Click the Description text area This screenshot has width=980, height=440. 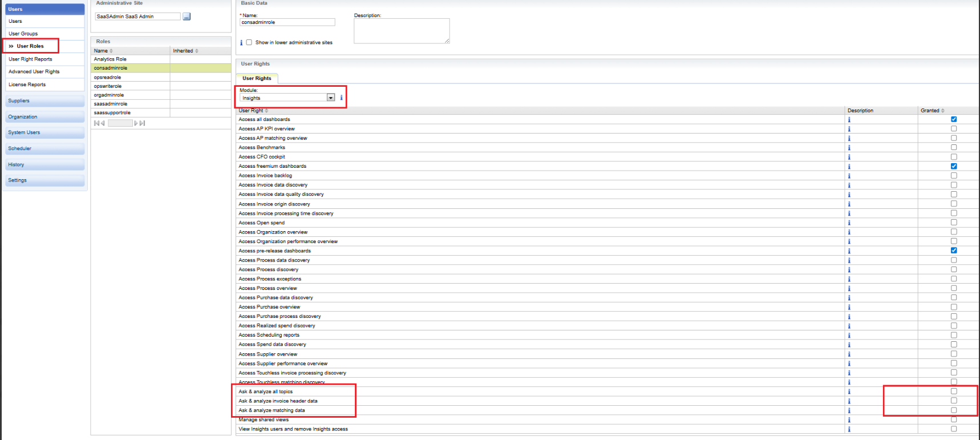pos(401,31)
